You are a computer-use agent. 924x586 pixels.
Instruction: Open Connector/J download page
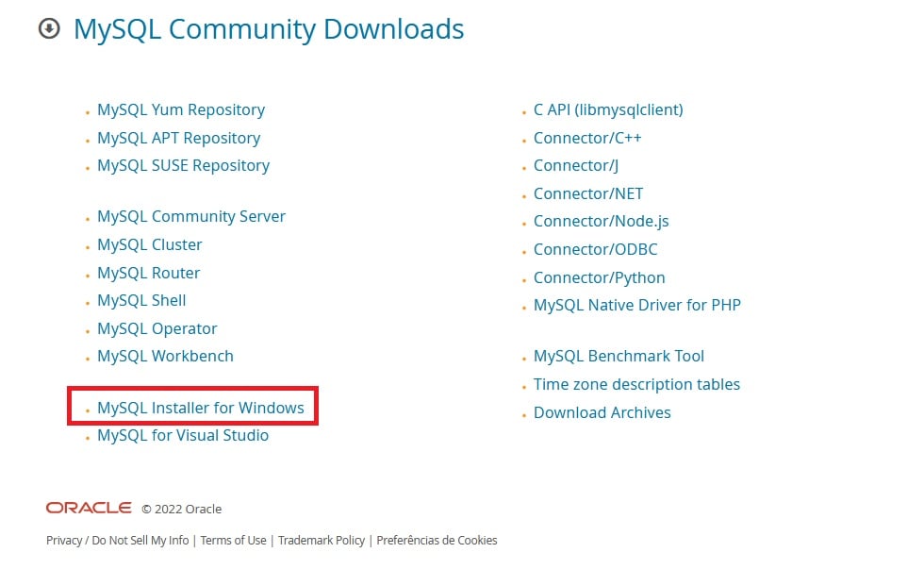click(576, 166)
